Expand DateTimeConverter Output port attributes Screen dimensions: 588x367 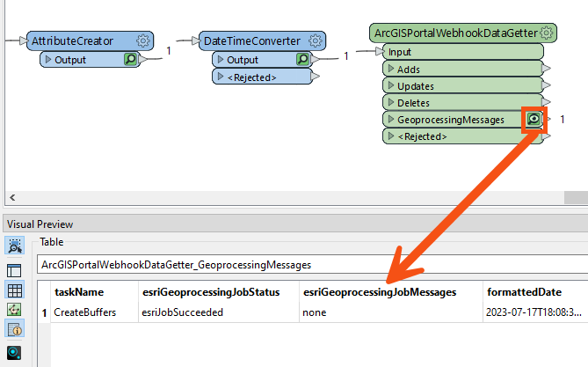click(x=221, y=59)
